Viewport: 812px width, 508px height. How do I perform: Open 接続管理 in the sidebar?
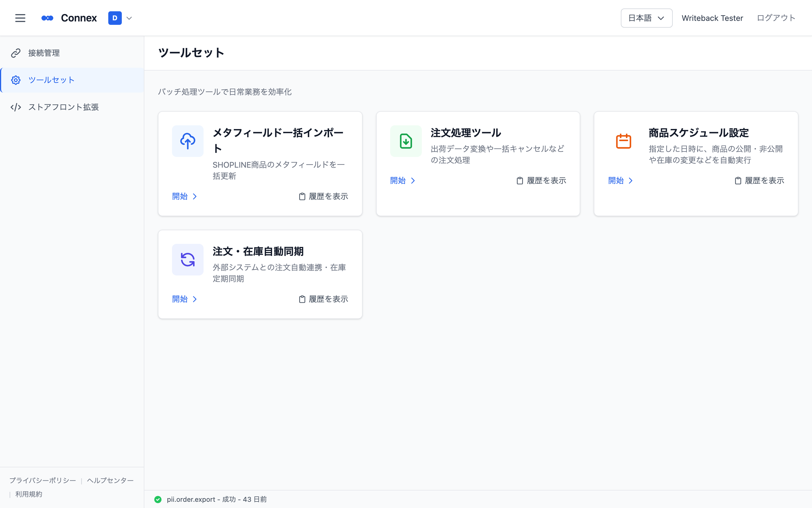coord(72,53)
